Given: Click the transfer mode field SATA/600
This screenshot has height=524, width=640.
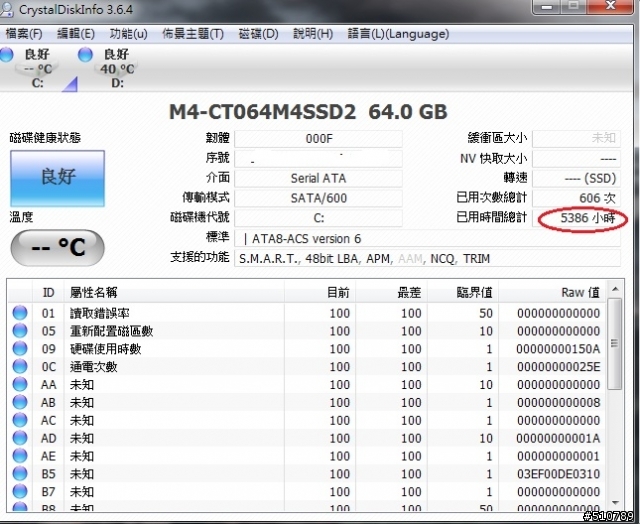Looking at the screenshot, I should [x=318, y=198].
